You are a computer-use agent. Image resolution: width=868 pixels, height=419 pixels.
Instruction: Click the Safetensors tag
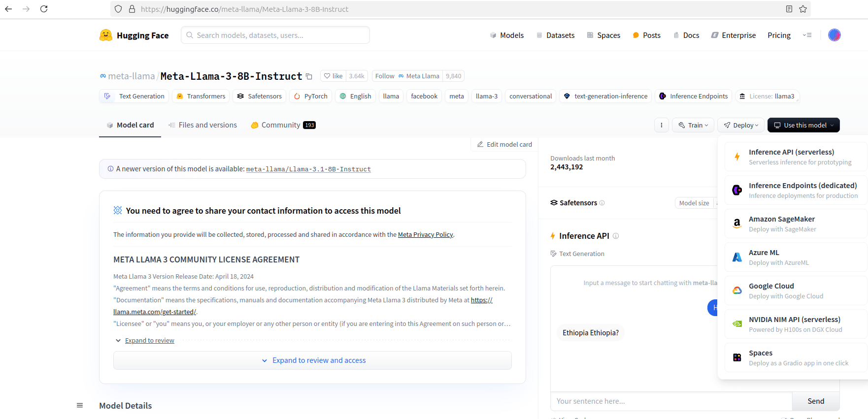tap(259, 96)
